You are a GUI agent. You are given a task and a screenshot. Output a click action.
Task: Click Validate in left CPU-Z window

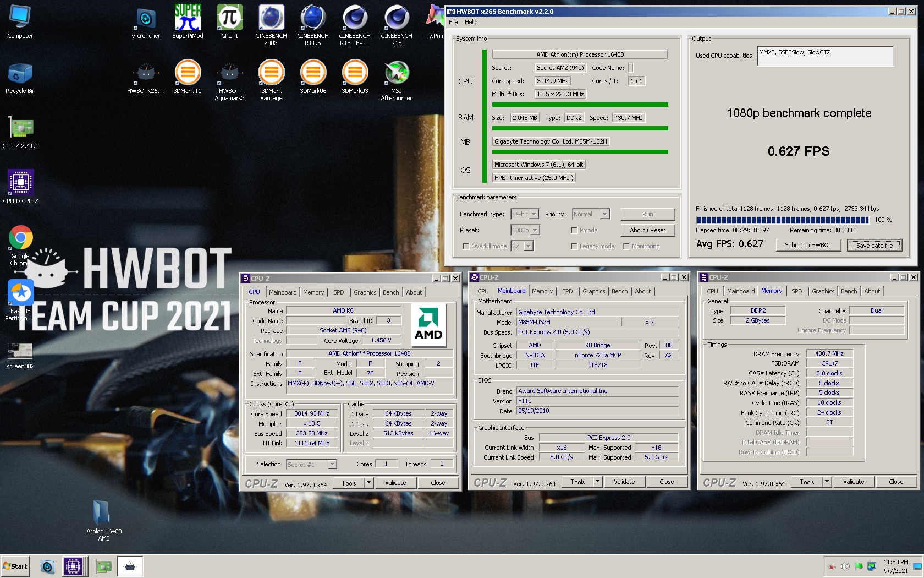coord(395,483)
